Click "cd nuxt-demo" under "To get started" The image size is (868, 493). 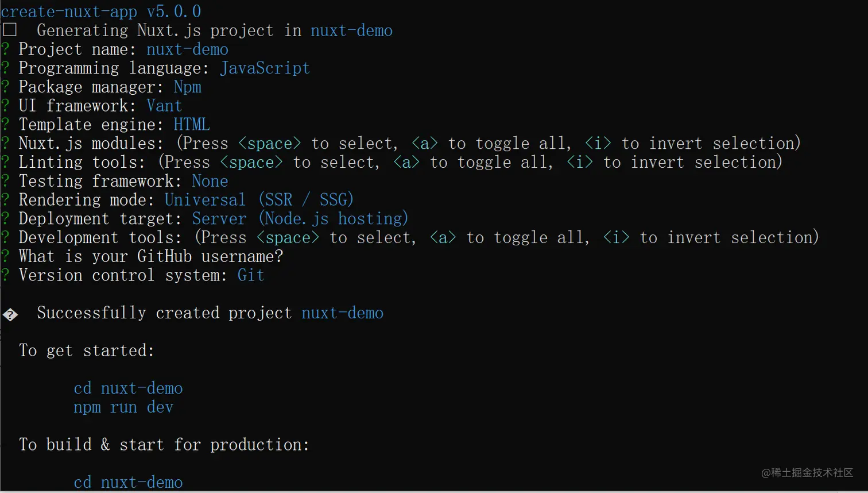(128, 388)
